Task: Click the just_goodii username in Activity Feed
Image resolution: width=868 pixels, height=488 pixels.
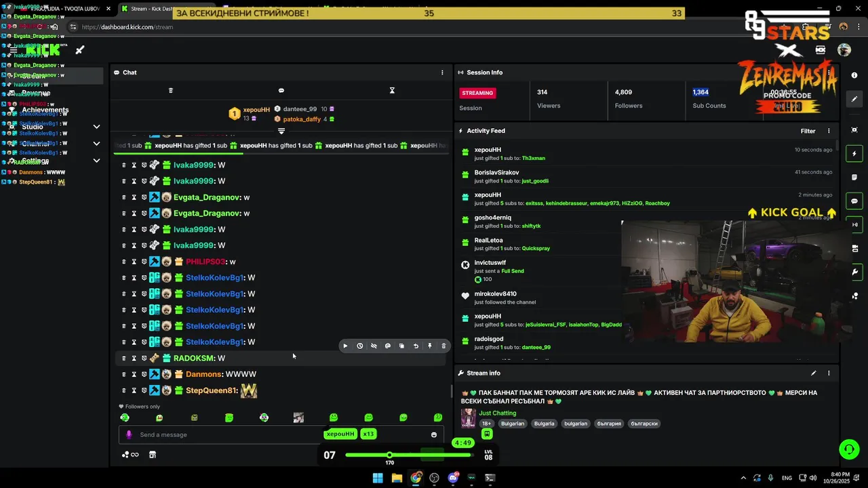Action: click(535, 181)
